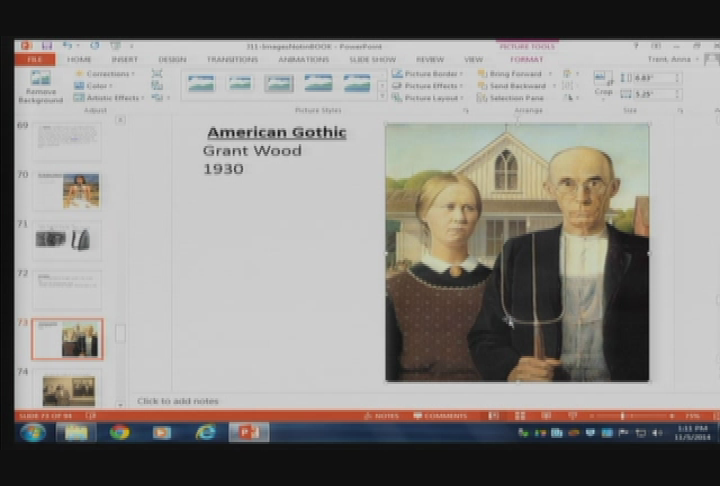The height and width of the screenshot is (486, 720).
Task: Click the 'Click to add notes' area
Action: click(178, 401)
